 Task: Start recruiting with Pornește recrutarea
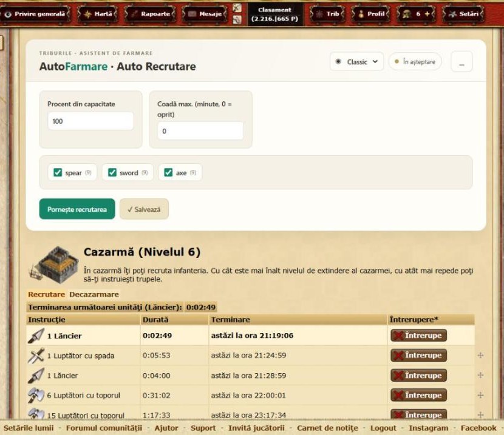pos(77,209)
